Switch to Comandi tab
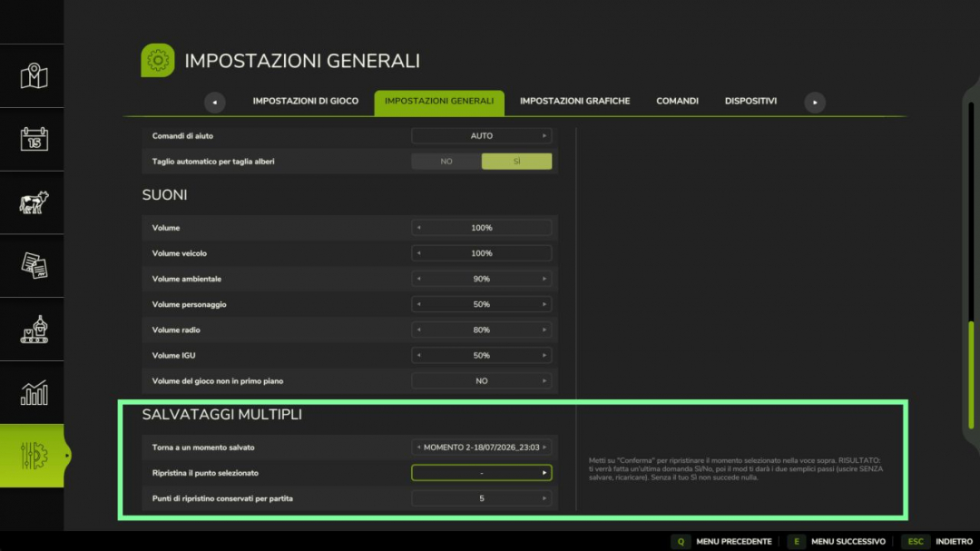Viewport: 980px width, 551px height. (x=678, y=101)
